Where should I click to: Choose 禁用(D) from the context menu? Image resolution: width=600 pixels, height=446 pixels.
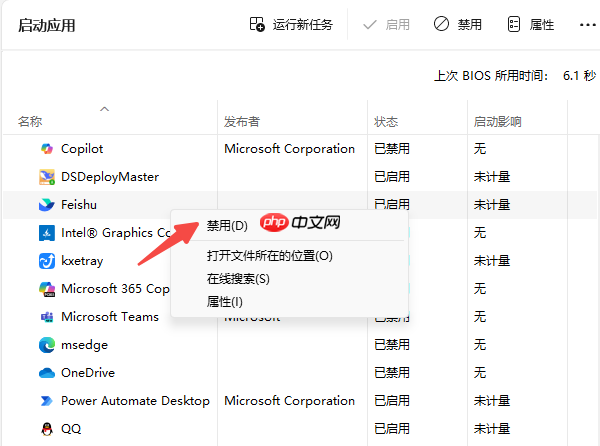(x=227, y=226)
